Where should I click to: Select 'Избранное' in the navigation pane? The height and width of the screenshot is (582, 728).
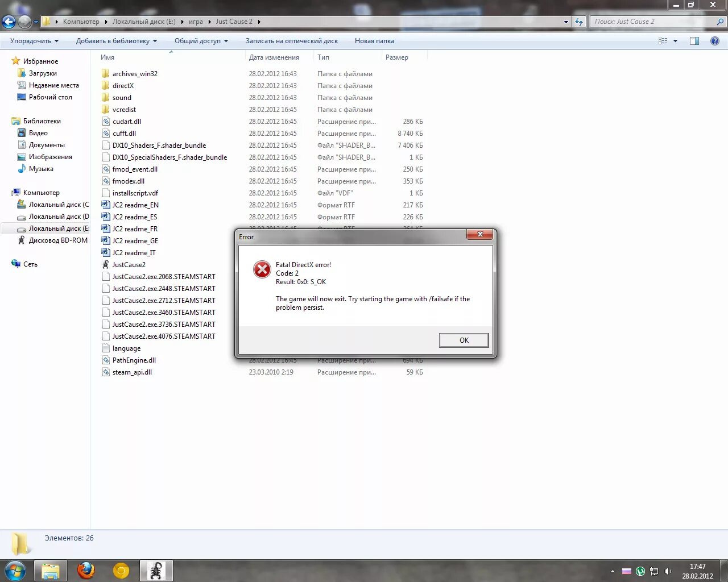(40, 61)
